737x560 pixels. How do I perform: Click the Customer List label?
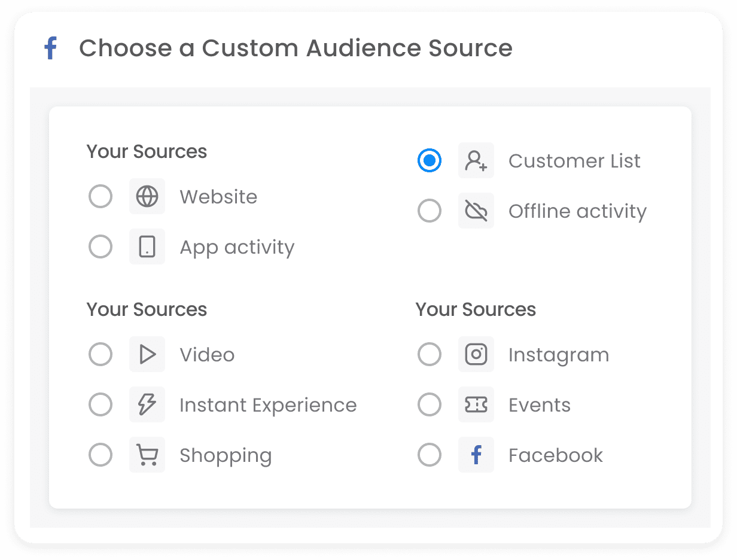(x=574, y=161)
